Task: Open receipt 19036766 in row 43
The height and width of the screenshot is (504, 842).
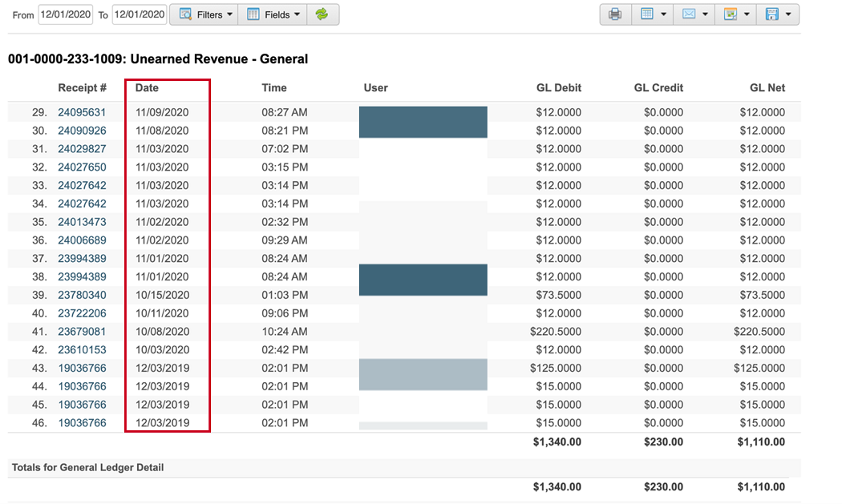Action: [82, 368]
